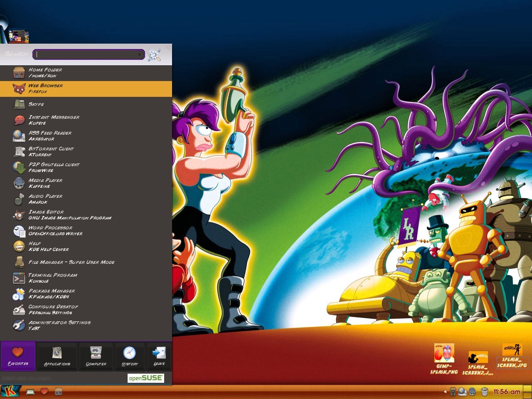Screen dimensions: 532x399
Task: Open the home folder icon in the panel
Action: 59,392
